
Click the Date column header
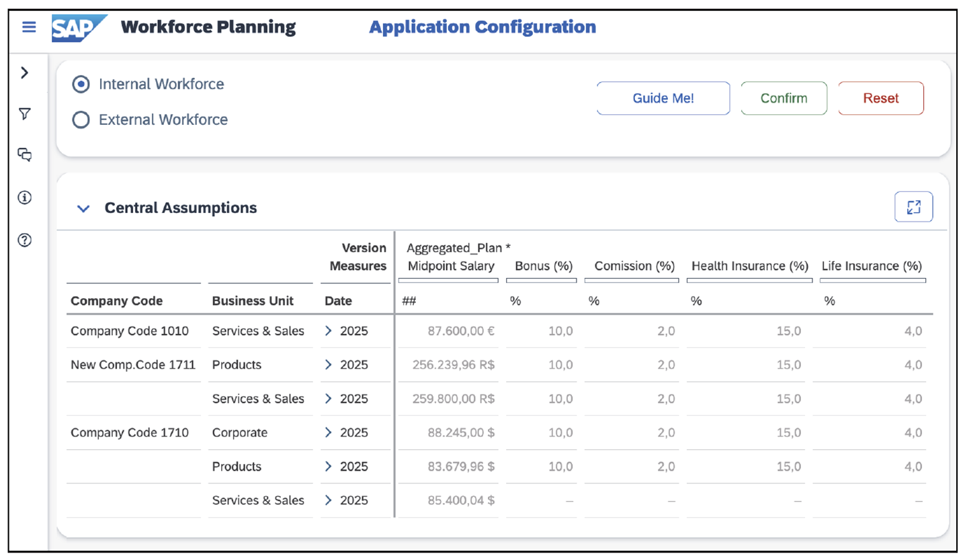(338, 301)
